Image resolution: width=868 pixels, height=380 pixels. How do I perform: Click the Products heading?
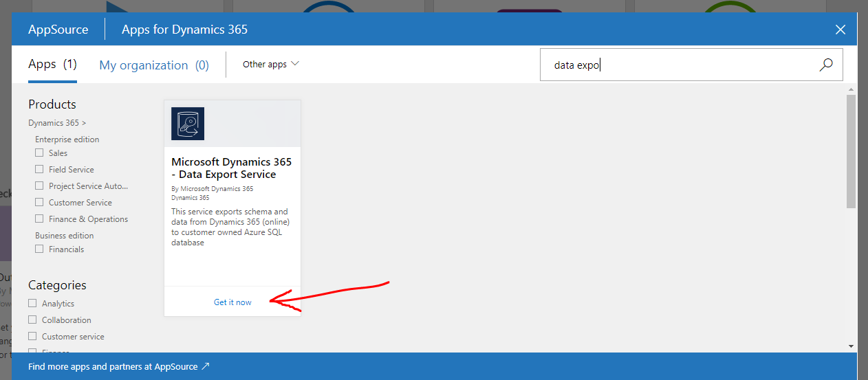pyautogui.click(x=52, y=104)
